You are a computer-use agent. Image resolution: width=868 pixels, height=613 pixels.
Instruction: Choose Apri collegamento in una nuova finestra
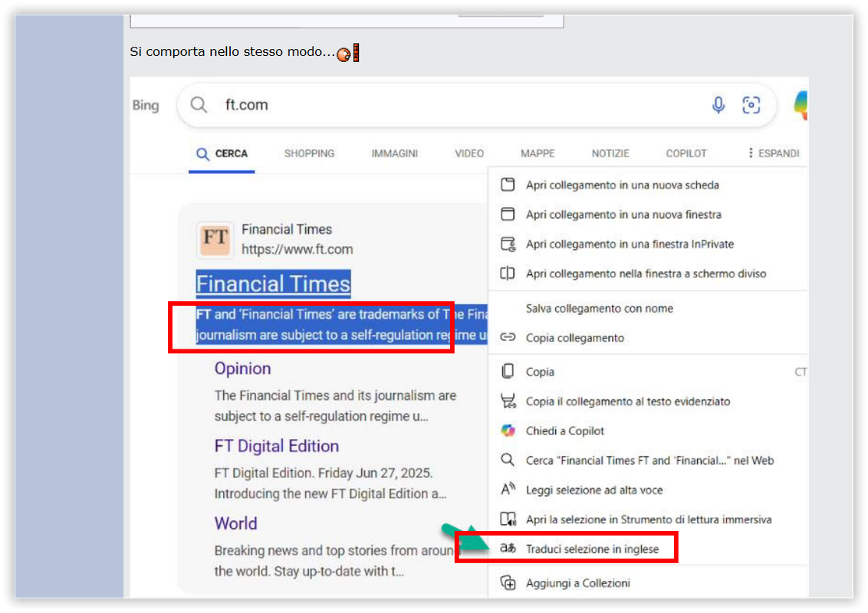(648, 214)
